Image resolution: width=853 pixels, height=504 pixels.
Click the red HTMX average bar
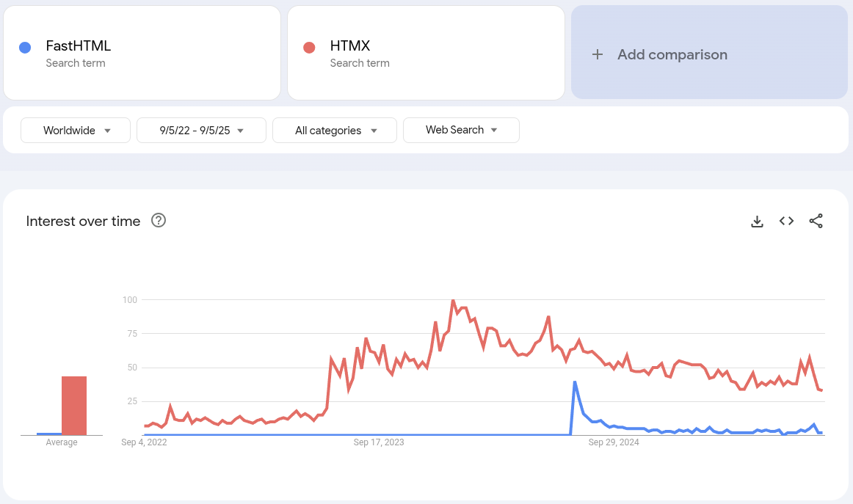click(74, 406)
